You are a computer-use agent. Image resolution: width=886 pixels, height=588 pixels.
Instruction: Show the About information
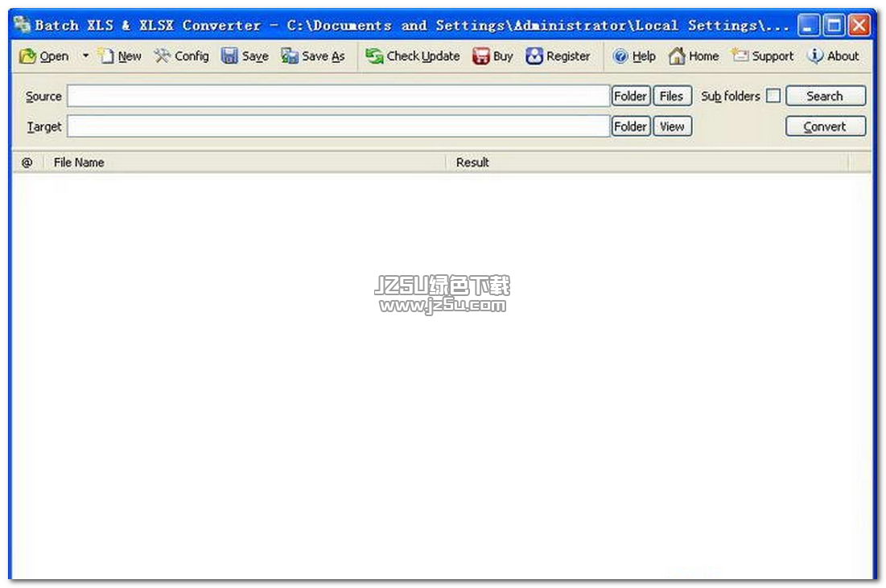833,56
